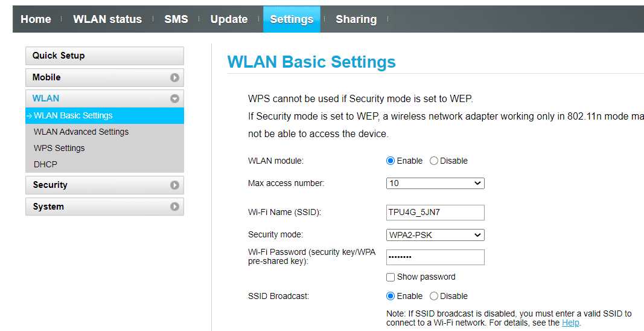The width and height of the screenshot is (644, 331).
Task: Tick the Show password checkbox
Action: pos(391,277)
